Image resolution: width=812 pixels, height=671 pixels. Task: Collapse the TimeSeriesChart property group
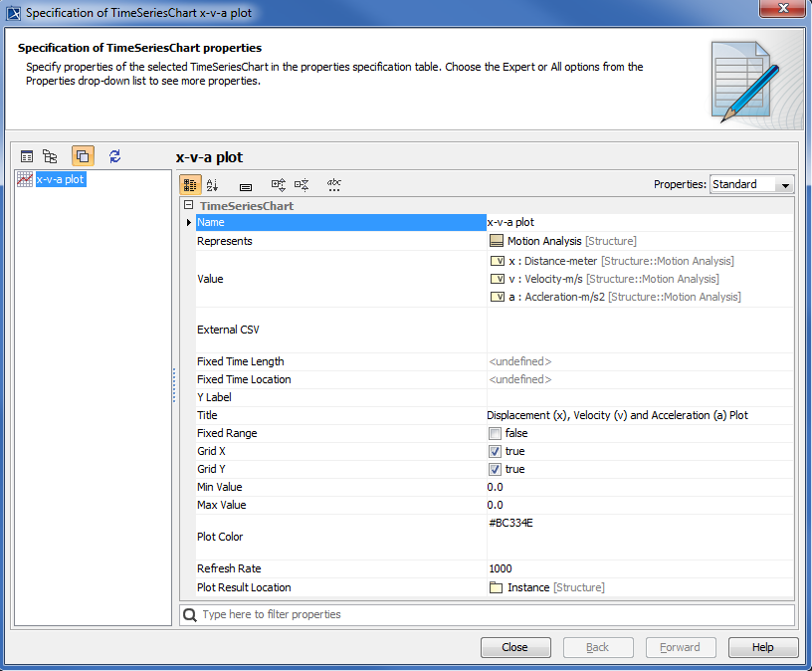coord(187,205)
